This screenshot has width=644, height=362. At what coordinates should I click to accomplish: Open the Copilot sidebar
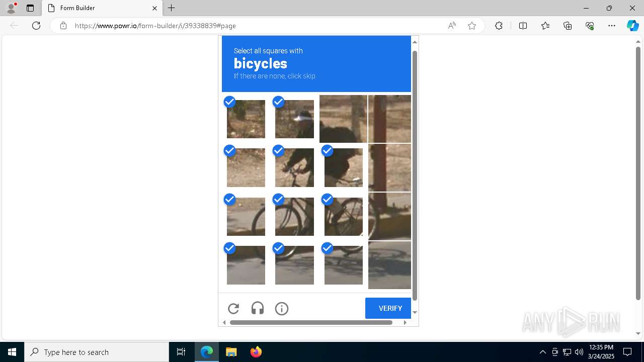point(632,26)
